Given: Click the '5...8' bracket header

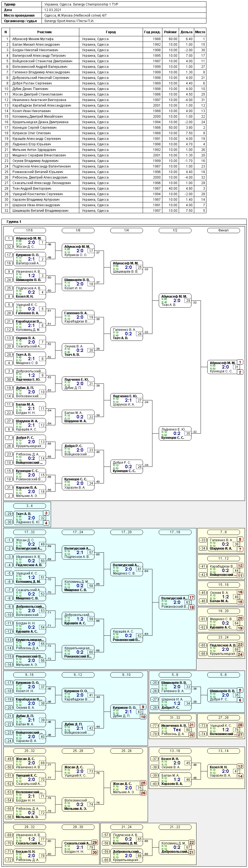Looking at the screenshot, I should [175, 674].
